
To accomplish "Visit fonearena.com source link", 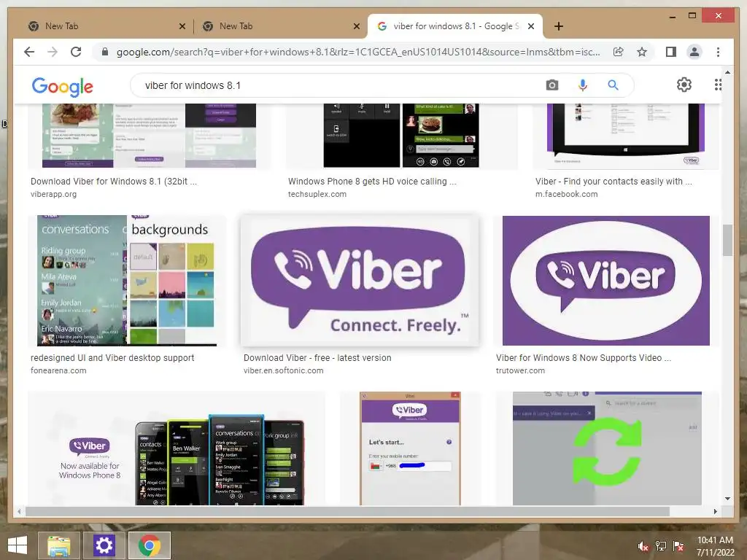I will coord(58,370).
